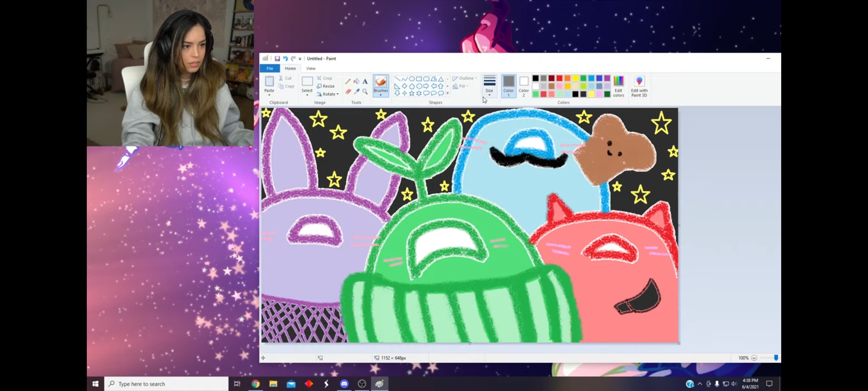Click the Undo arrow icon
The width and height of the screenshot is (868, 391).
click(x=285, y=59)
